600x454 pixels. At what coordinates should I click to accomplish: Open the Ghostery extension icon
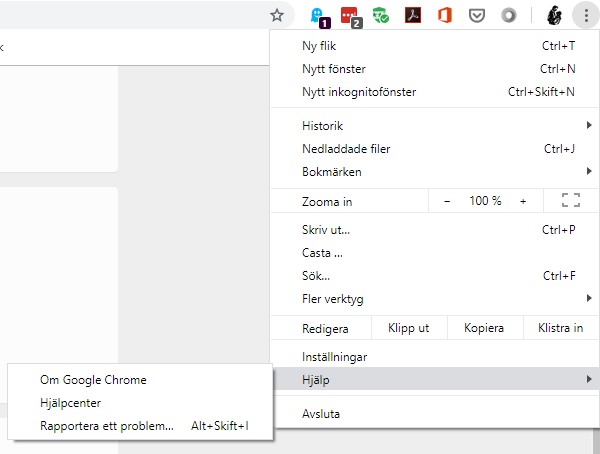[320, 18]
